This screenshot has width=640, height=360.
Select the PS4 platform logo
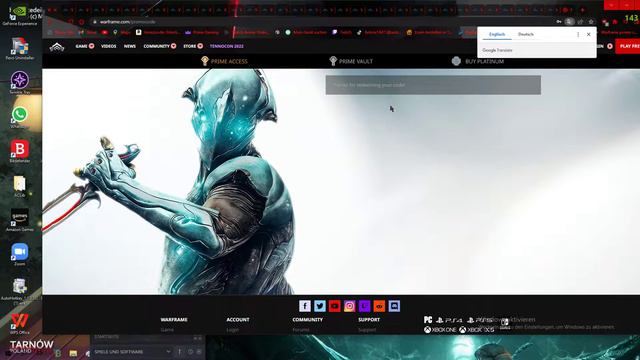click(449, 320)
